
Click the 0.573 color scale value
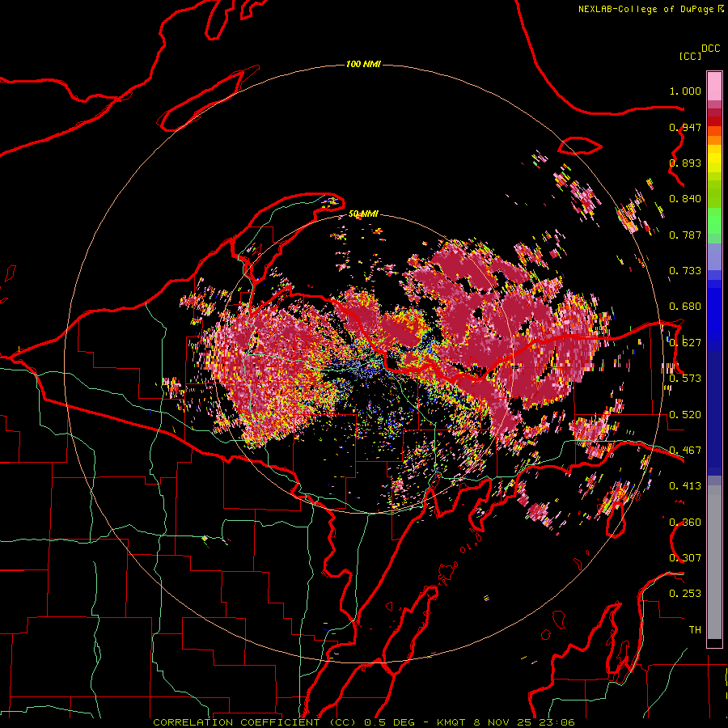685,379
